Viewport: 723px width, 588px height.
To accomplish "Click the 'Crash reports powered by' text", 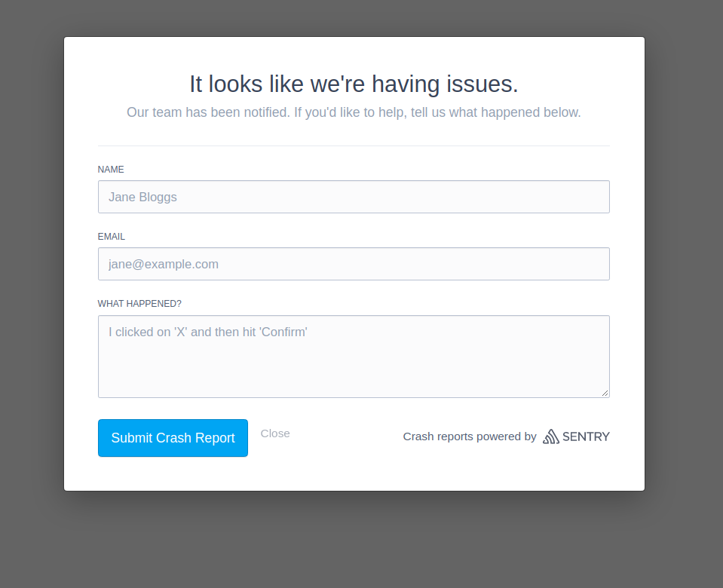I will [x=470, y=436].
